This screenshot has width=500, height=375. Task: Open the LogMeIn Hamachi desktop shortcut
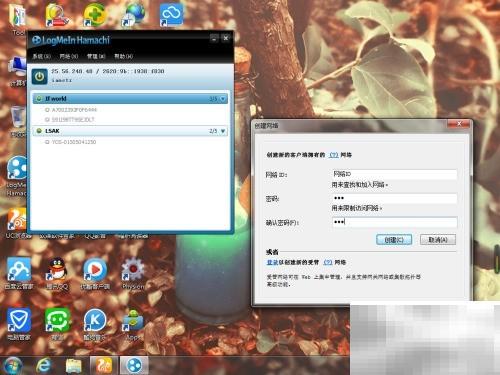pos(17,175)
